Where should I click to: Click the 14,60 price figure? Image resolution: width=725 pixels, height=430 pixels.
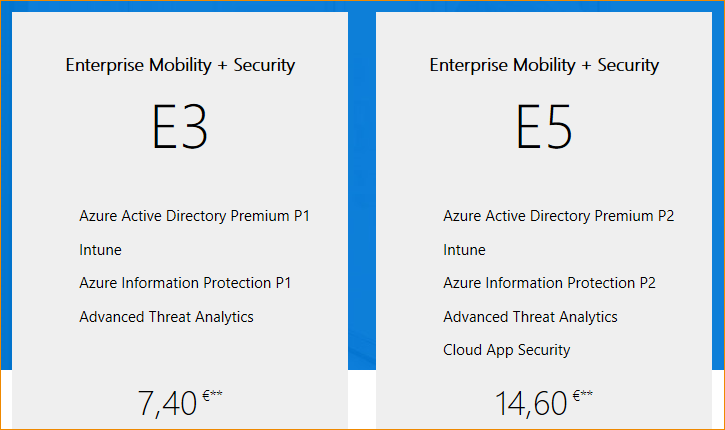point(532,404)
